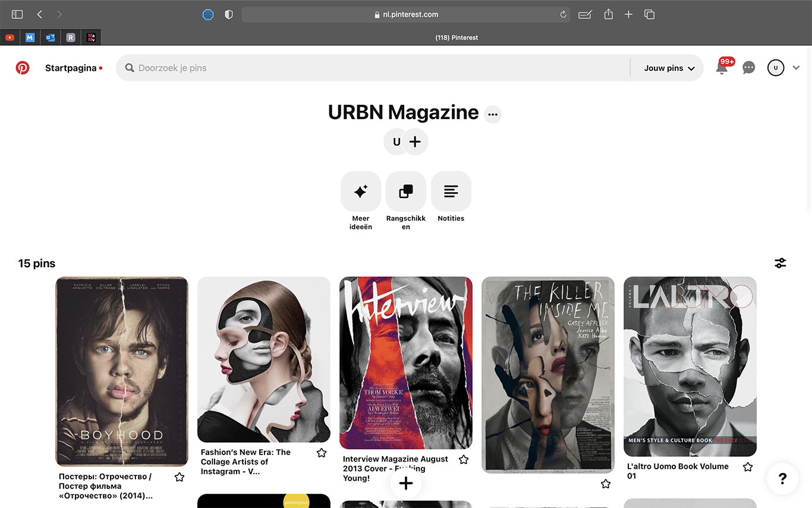The width and height of the screenshot is (812, 508).
Task: Click the board owner U avatar
Action: pyautogui.click(x=395, y=142)
